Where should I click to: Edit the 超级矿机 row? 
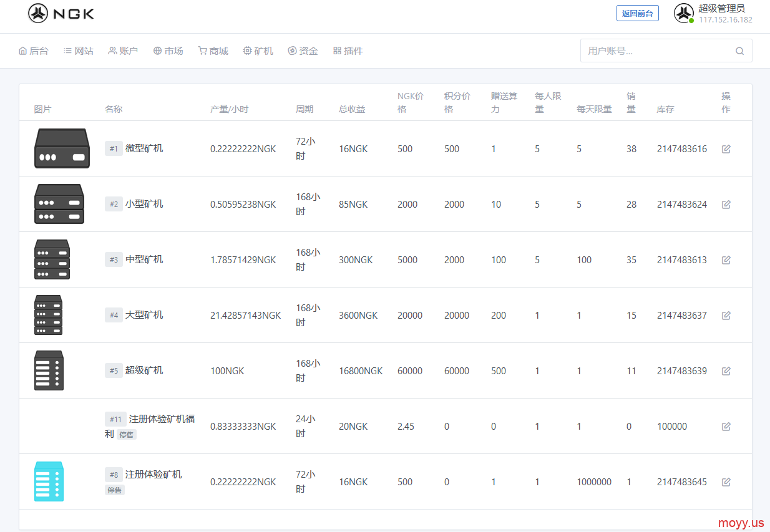click(726, 371)
